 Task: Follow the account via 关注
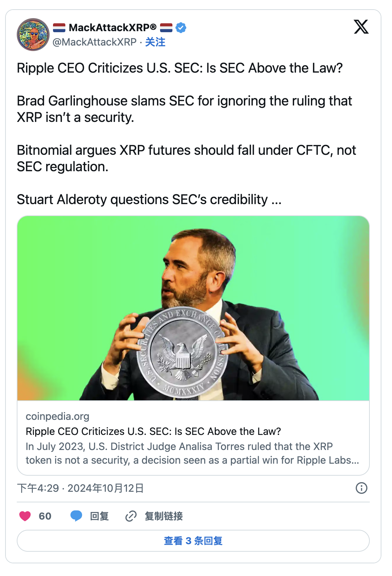click(x=155, y=42)
